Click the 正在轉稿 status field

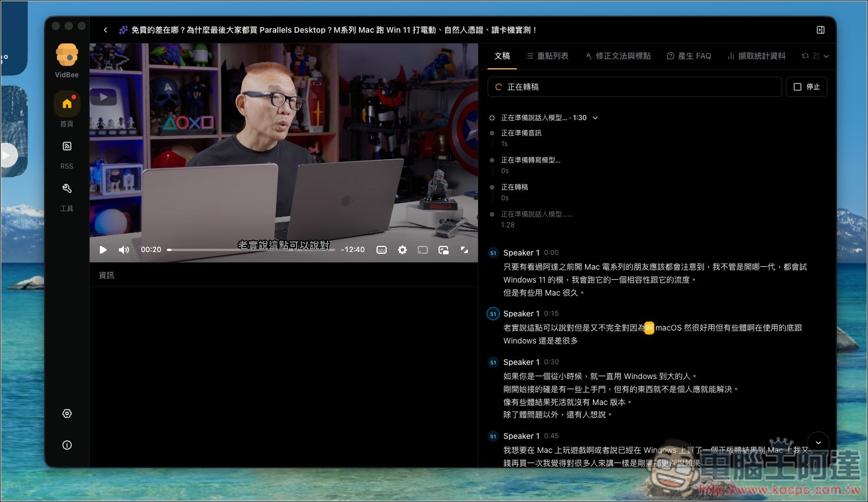pos(635,87)
